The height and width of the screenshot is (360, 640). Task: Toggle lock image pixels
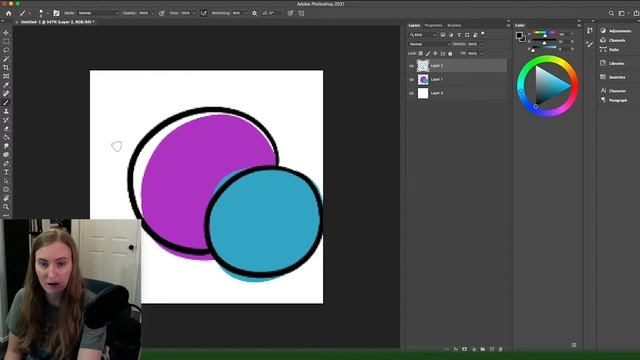tap(428, 53)
